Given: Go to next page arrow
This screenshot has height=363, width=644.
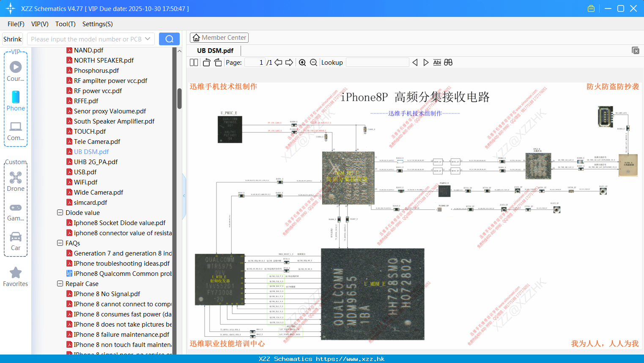Looking at the screenshot, I should point(289,63).
